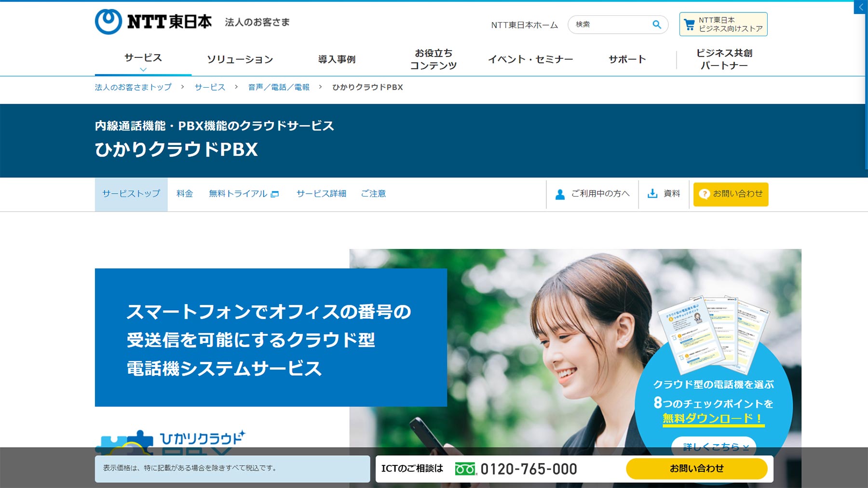Click the 音声／電話／電報 breadcrumb entry

[278, 87]
